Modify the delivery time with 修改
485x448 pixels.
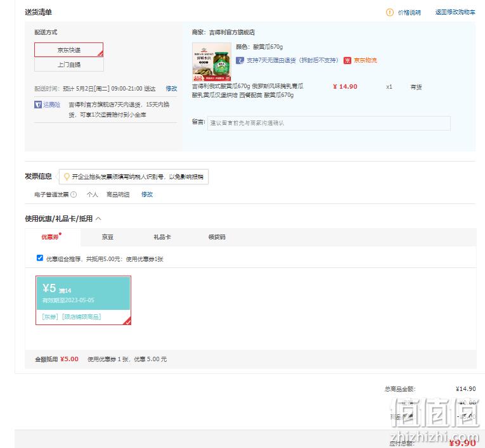[x=171, y=89]
